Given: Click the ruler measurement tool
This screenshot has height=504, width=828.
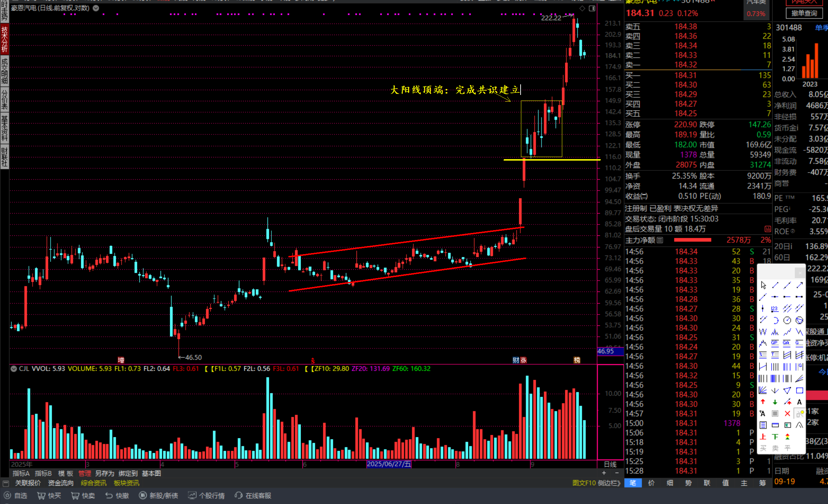Looking at the screenshot, I should click(775, 425).
